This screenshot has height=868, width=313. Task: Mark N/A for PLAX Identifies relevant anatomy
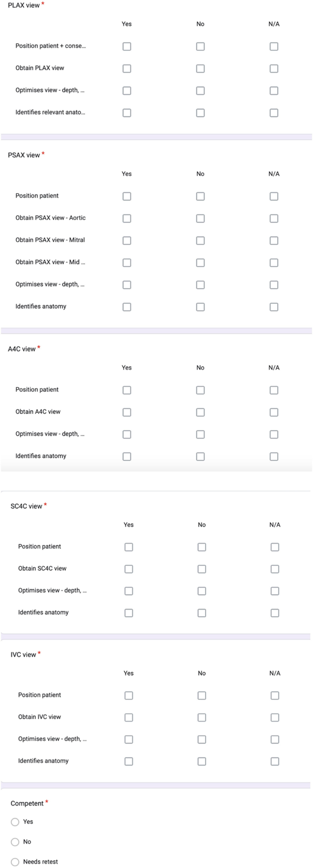(274, 113)
